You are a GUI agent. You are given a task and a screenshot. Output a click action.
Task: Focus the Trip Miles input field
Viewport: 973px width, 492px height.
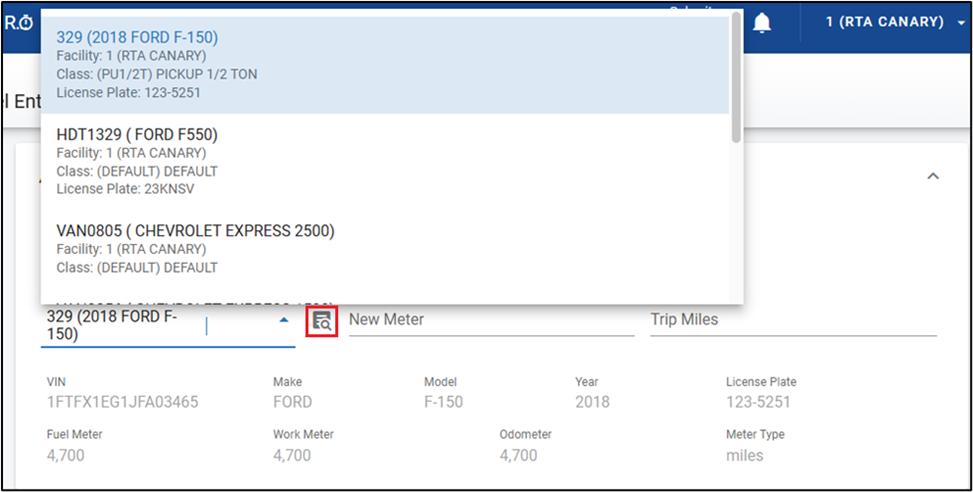pos(792,320)
